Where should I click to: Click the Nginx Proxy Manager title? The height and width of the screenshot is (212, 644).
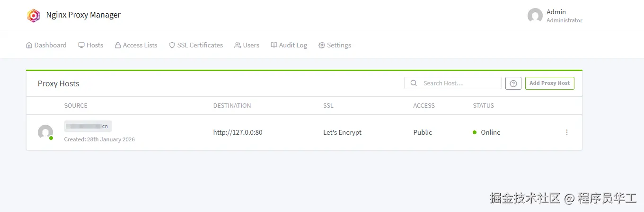[83, 15]
